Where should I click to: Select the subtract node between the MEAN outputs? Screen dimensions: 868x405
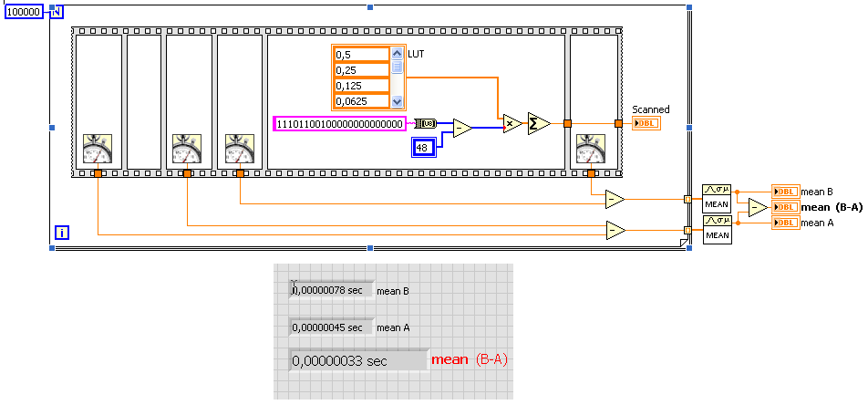758,207
